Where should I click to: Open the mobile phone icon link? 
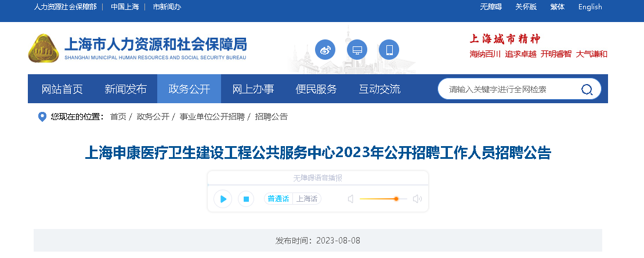389,50
